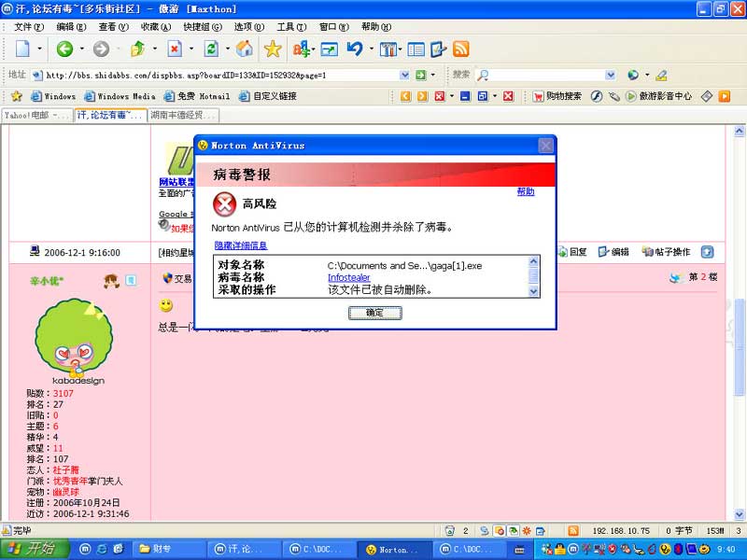Open the 收藏(A) menu

(149, 27)
